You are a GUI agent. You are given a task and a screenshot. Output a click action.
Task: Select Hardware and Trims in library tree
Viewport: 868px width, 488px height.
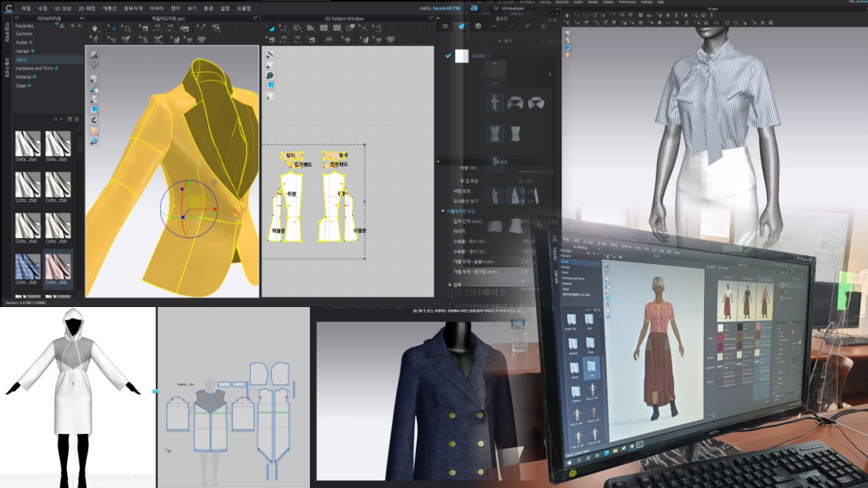(34, 68)
